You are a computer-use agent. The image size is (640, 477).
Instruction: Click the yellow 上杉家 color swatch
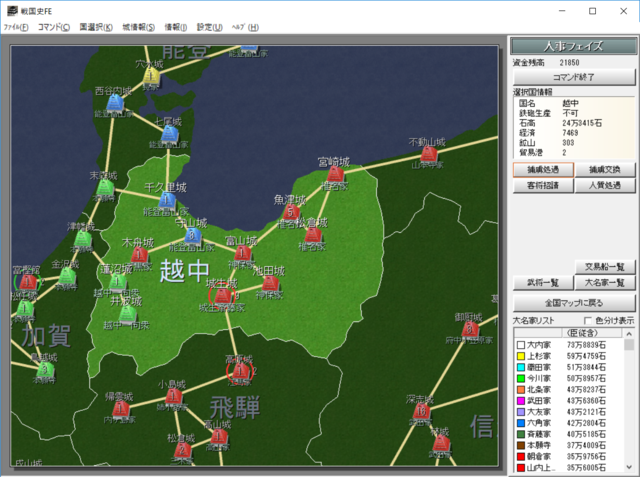click(521, 356)
